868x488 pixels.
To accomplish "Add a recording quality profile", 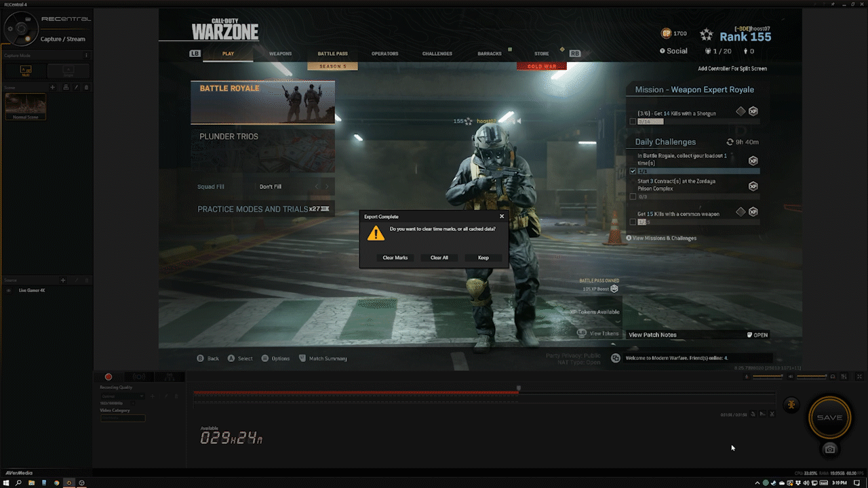I will coord(153,396).
